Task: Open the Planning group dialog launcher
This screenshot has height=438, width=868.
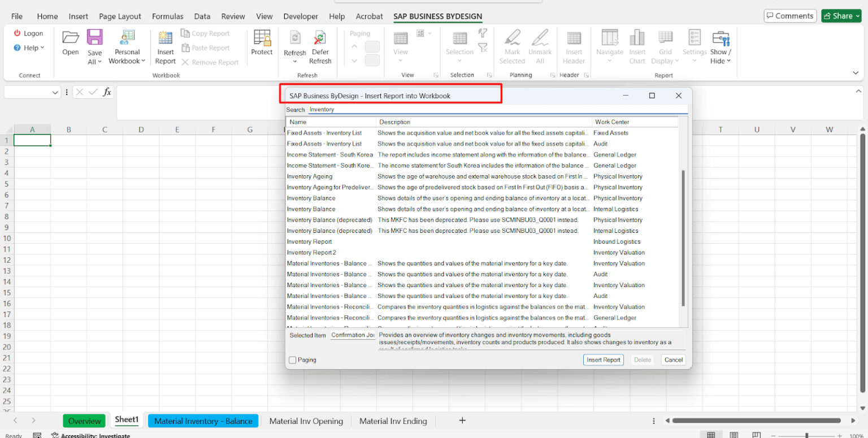Action: 552,75
